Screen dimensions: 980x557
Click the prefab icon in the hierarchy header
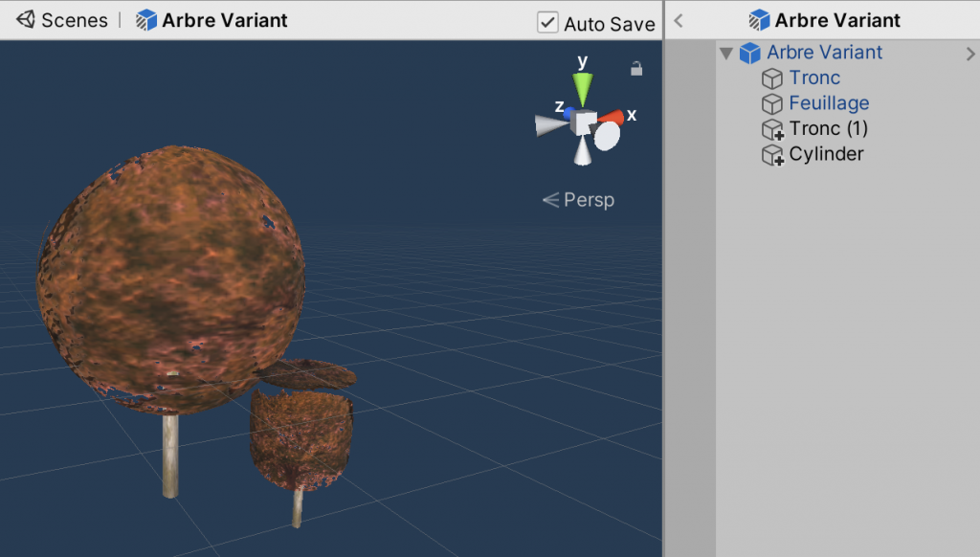pos(760,20)
